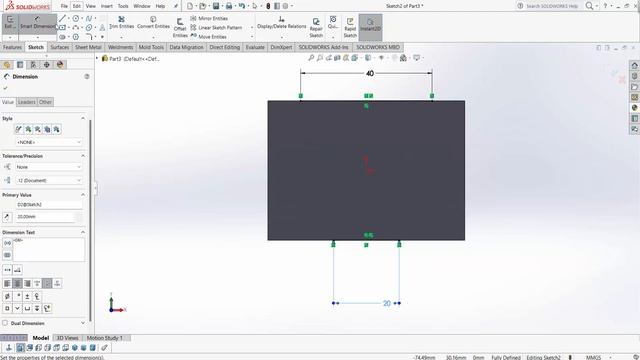This screenshot has width=640, height=360.
Task: Click center justify dimension text icon
Action: point(17,283)
